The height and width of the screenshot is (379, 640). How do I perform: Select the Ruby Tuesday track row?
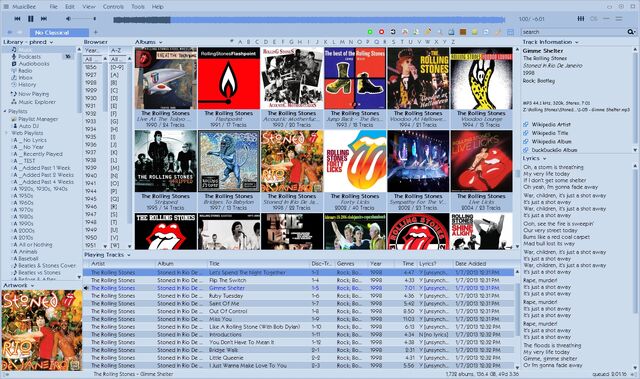tap(298, 296)
